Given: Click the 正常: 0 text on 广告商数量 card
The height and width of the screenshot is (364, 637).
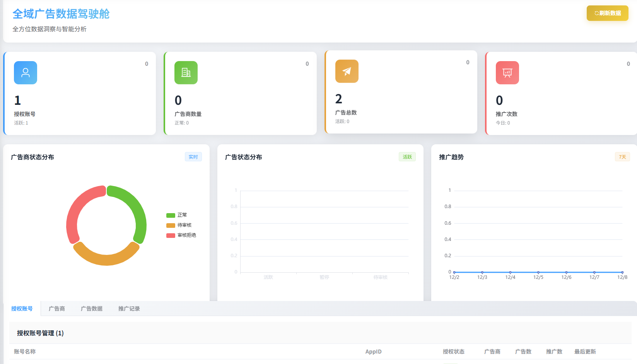Looking at the screenshot, I should (x=182, y=123).
